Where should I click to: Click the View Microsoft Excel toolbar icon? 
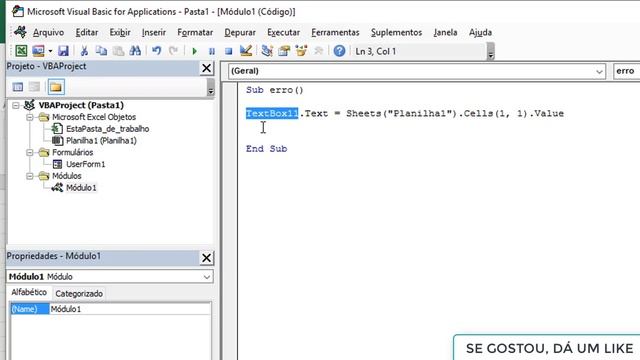[x=21, y=51]
